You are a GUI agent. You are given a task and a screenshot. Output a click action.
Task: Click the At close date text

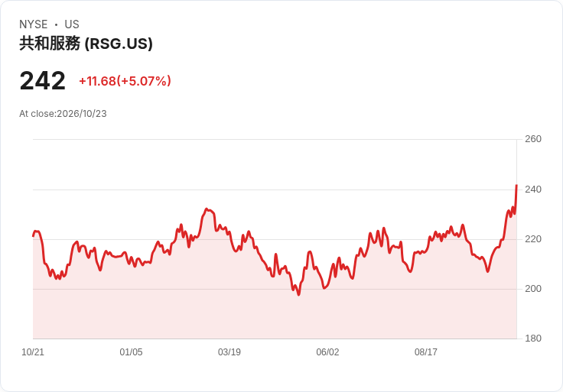(63, 114)
